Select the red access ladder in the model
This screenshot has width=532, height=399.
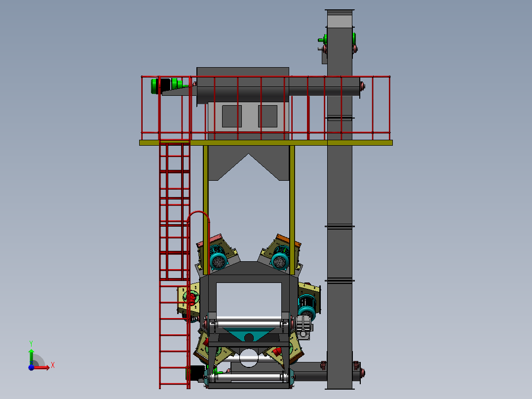click(175, 265)
